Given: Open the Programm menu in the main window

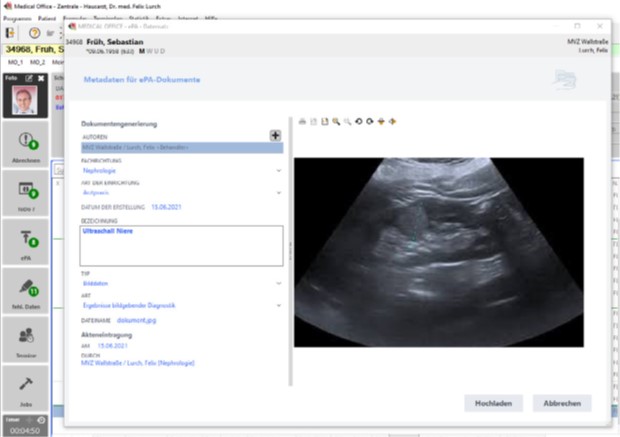Looking at the screenshot, I should pos(17,19).
